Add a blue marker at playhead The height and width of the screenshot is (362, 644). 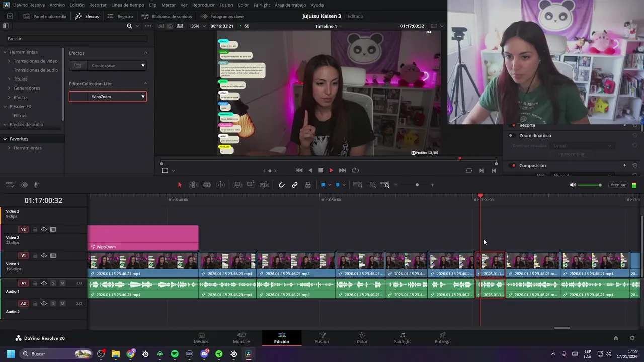338,185
